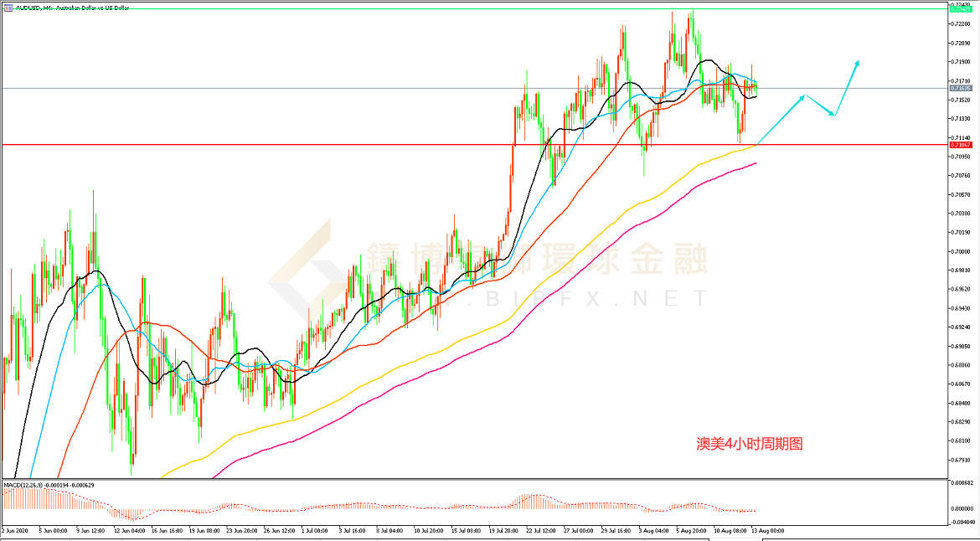The height and width of the screenshot is (541, 980).
Task: Click the first cyan forecast arrow peak
Action: point(803,96)
